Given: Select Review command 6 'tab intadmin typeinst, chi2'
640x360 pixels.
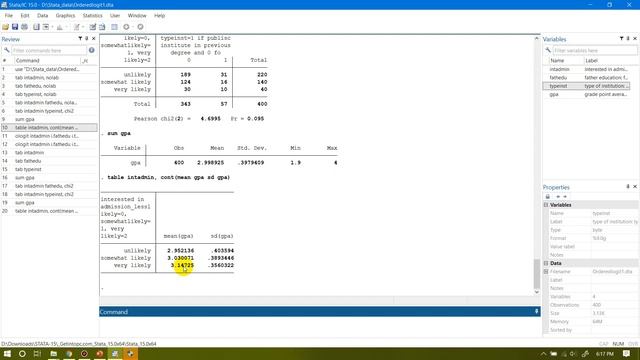Looking at the screenshot, I should tap(49, 111).
